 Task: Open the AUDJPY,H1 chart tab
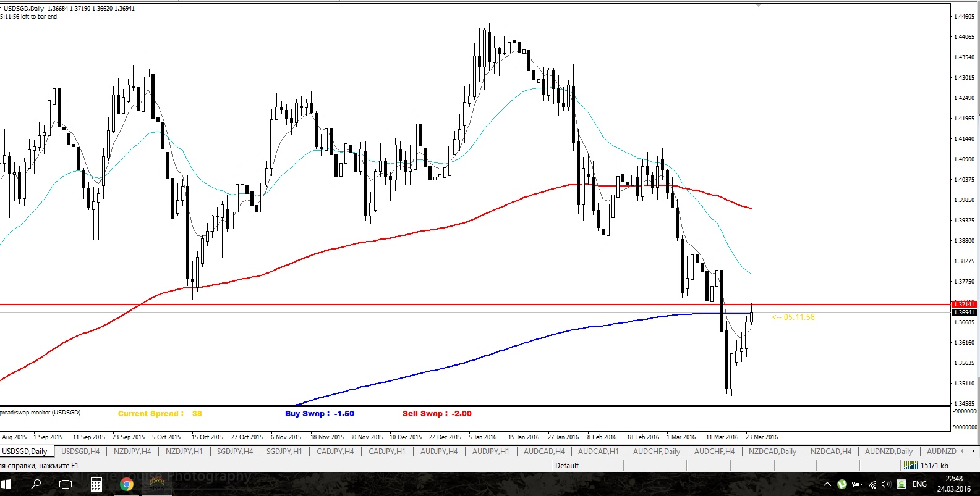pyautogui.click(x=491, y=452)
